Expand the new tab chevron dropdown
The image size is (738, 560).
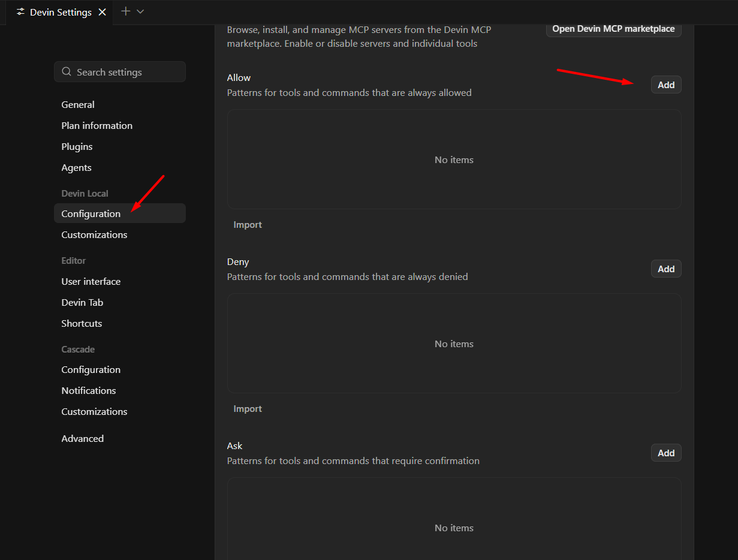[140, 11]
